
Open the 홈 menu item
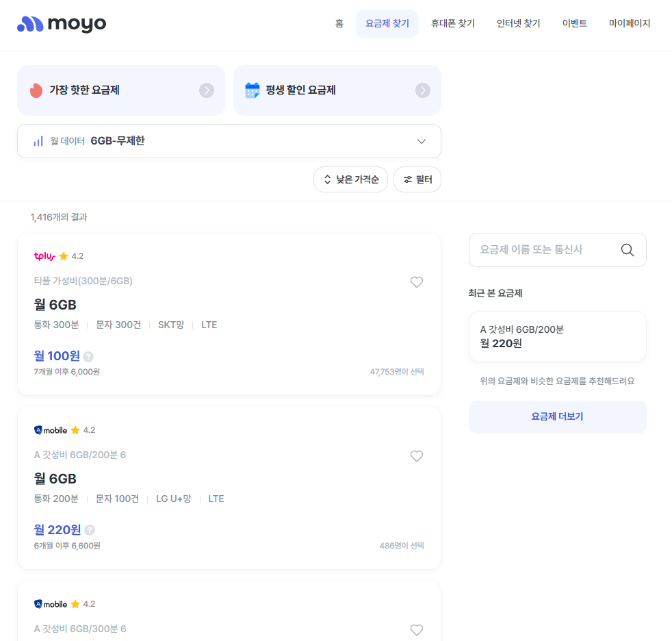[x=339, y=23]
